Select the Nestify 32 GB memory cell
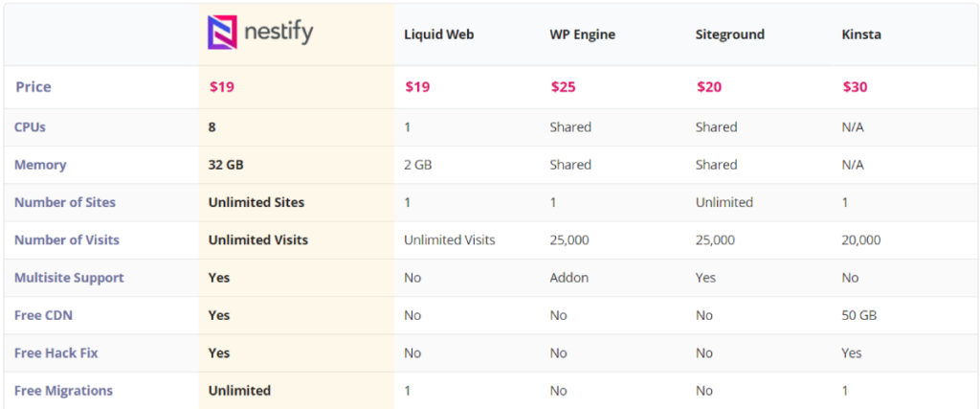 pos(226,165)
